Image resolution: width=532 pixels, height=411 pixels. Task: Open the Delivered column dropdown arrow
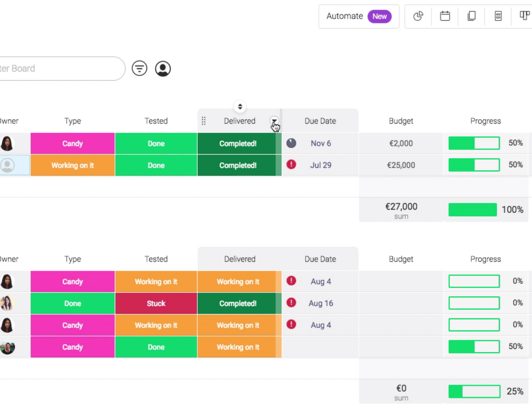tap(274, 121)
